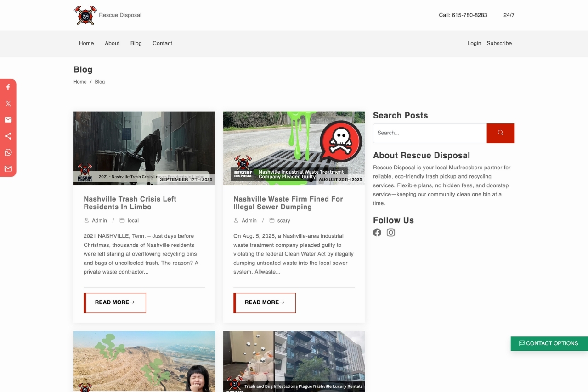Viewport: 588px width, 392px height.
Task: Read more on Illegal Sewer Dumping post
Action: coord(265,302)
